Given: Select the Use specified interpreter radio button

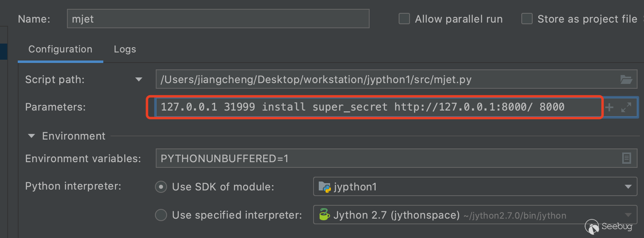Looking at the screenshot, I should 161,215.
